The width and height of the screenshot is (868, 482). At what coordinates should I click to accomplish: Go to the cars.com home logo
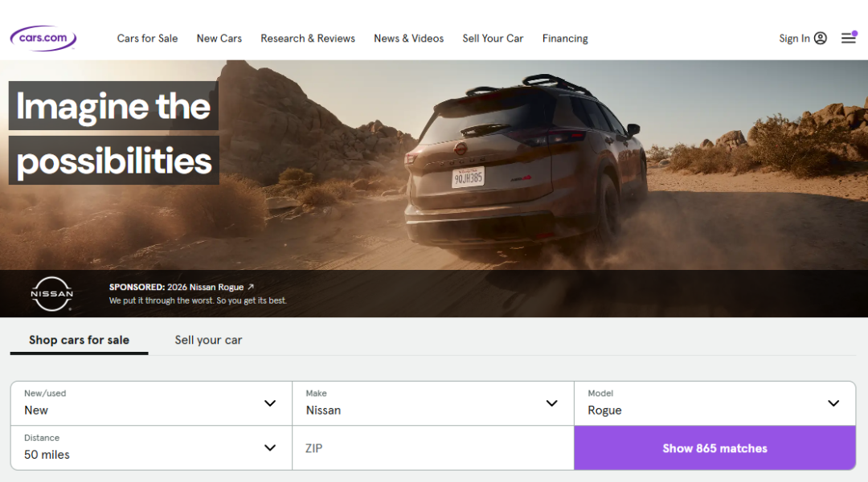43,39
